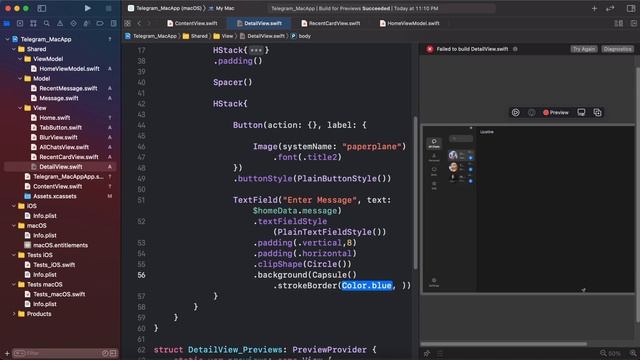Open preview Diagnostics
Image resolution: width=640 pixels, height=360 pixels.
click(617, 49)
